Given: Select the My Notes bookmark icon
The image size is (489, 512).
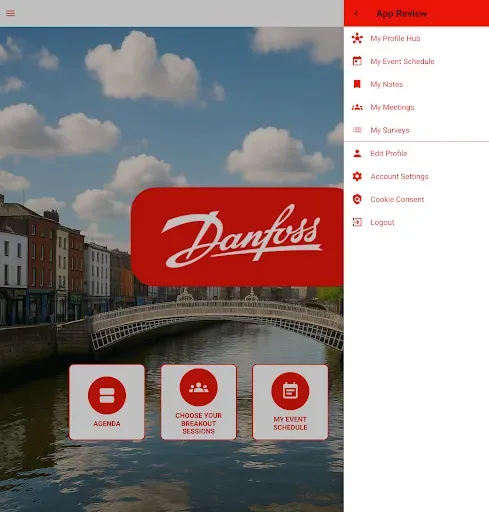Looking at the screenshot, I should coord(357,84).
